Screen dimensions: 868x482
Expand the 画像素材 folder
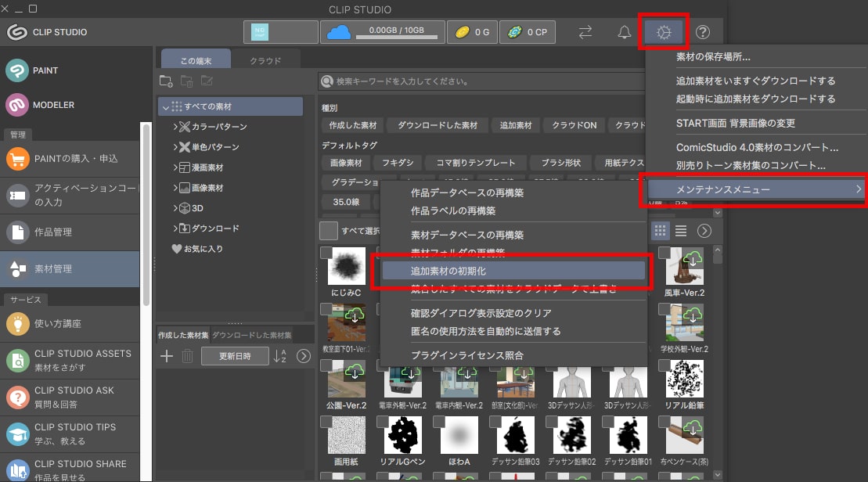(x=175, y=188)
